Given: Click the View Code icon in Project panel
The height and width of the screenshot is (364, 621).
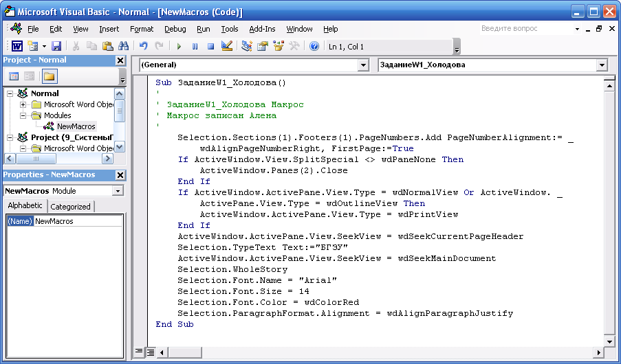Looking at the screenshot, I should [x=14, y=76].
